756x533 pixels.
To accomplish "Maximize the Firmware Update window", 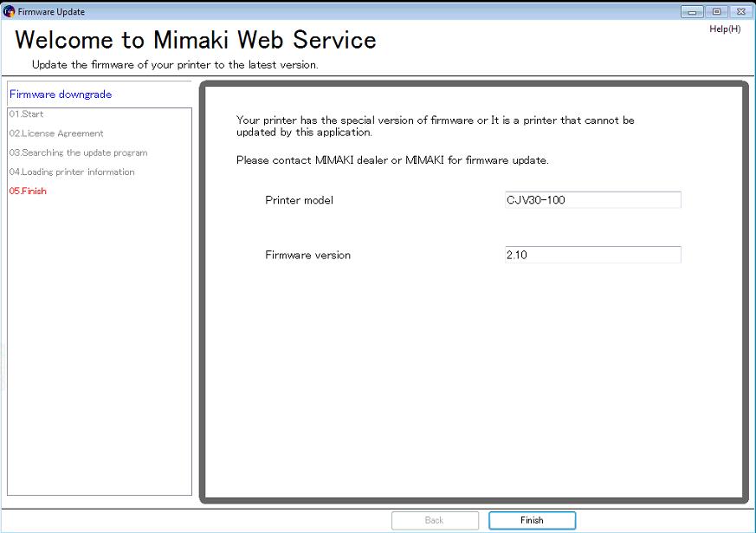I will tap(717, 11).
